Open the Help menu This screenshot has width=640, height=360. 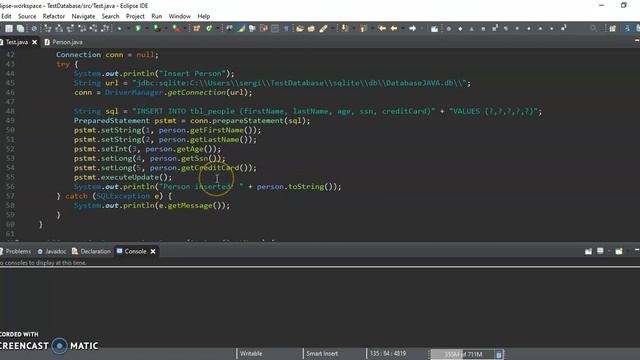204,16
